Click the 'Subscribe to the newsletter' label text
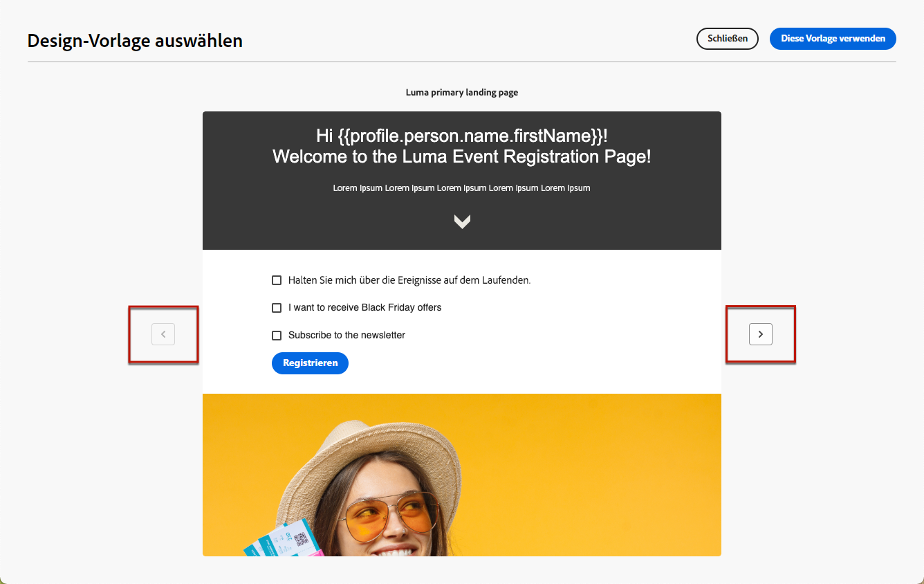Screen dimensions: 924x584 pyautogui.click(x=346, y=335)
